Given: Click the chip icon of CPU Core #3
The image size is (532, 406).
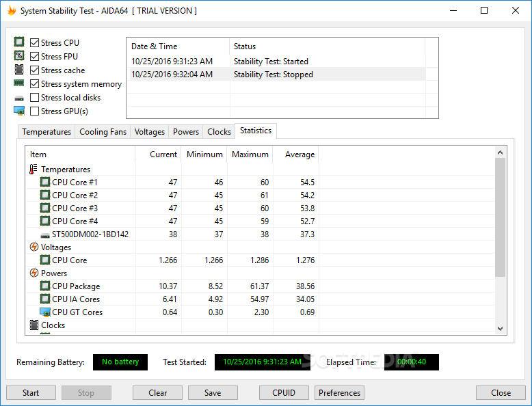Looking at the screenshot, I should 44,208.
